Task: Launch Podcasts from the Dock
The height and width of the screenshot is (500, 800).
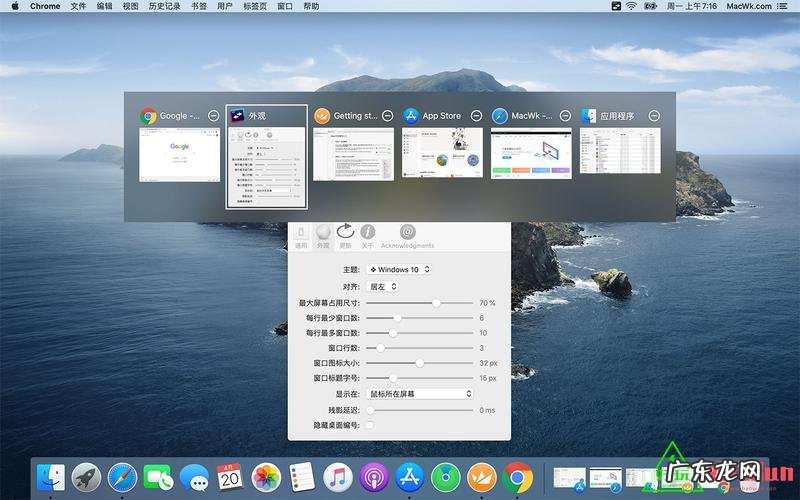Action: pos(373,477)
